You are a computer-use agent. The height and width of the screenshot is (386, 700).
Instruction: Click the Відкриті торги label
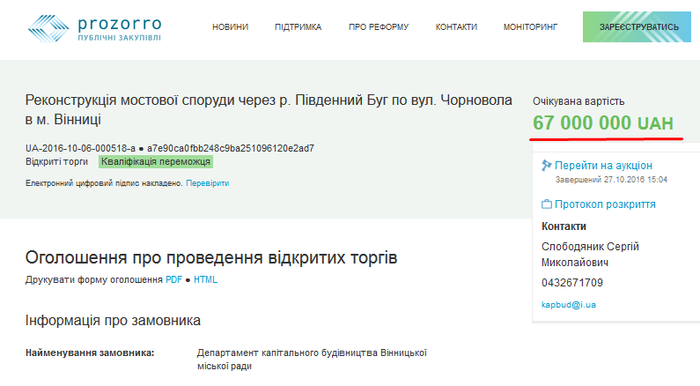click(x=57, y=162)
